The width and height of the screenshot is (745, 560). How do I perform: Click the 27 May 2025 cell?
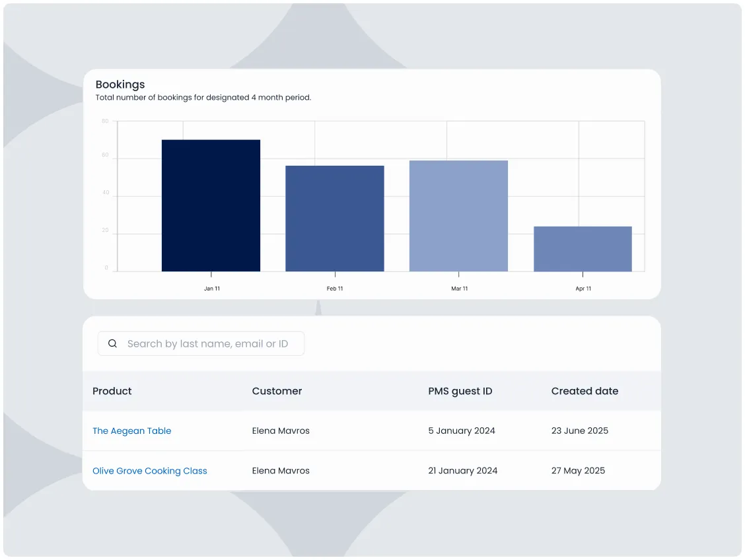tap(578, 471)
